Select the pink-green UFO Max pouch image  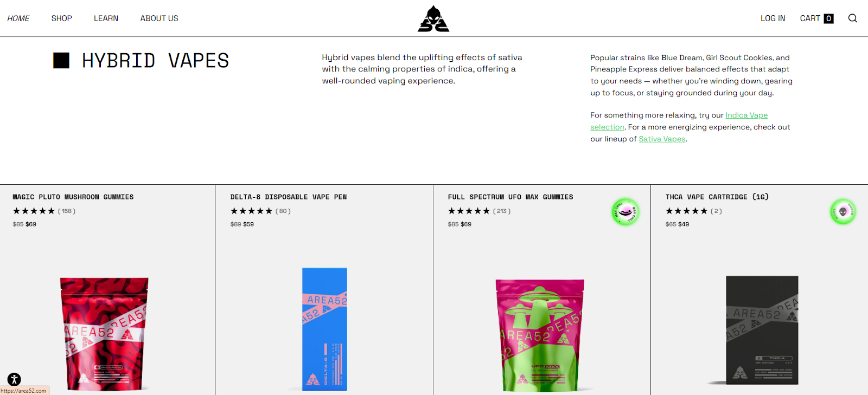point(539,335)
